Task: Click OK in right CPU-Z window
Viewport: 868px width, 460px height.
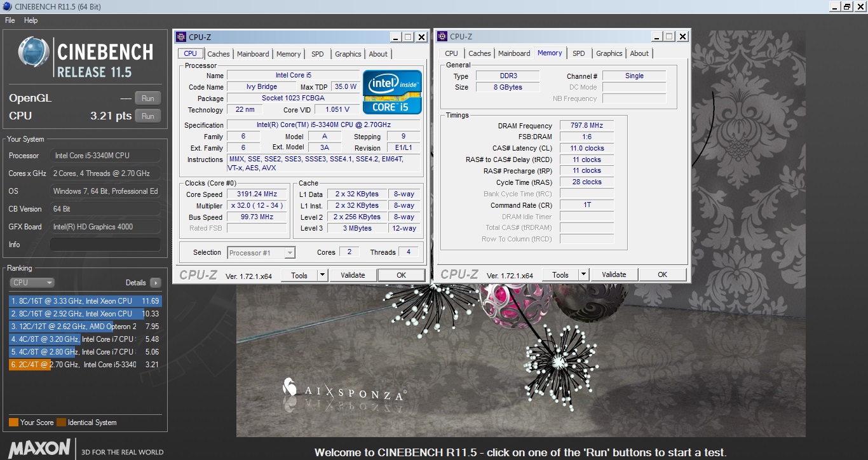Action: [x=662, y=274]
